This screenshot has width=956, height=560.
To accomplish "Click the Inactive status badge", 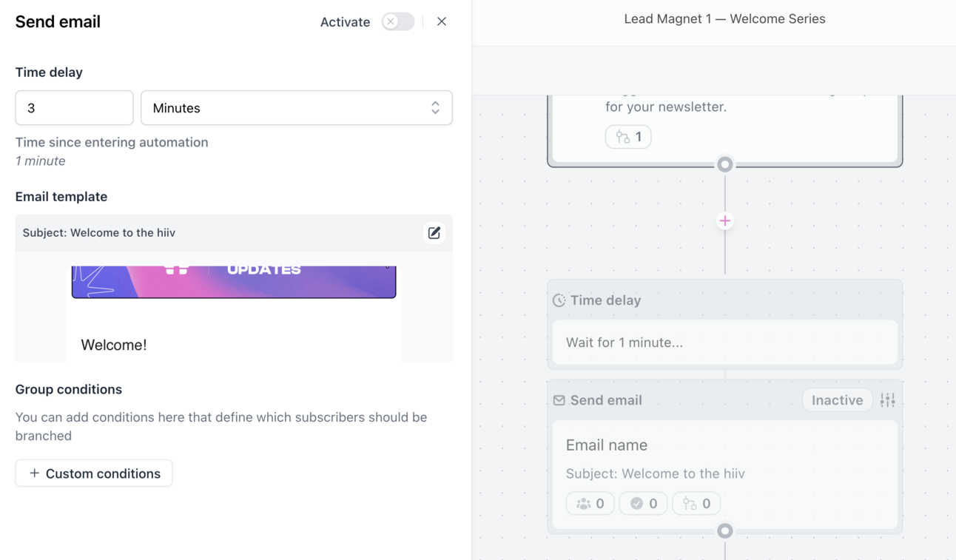I will click(837, 400).
